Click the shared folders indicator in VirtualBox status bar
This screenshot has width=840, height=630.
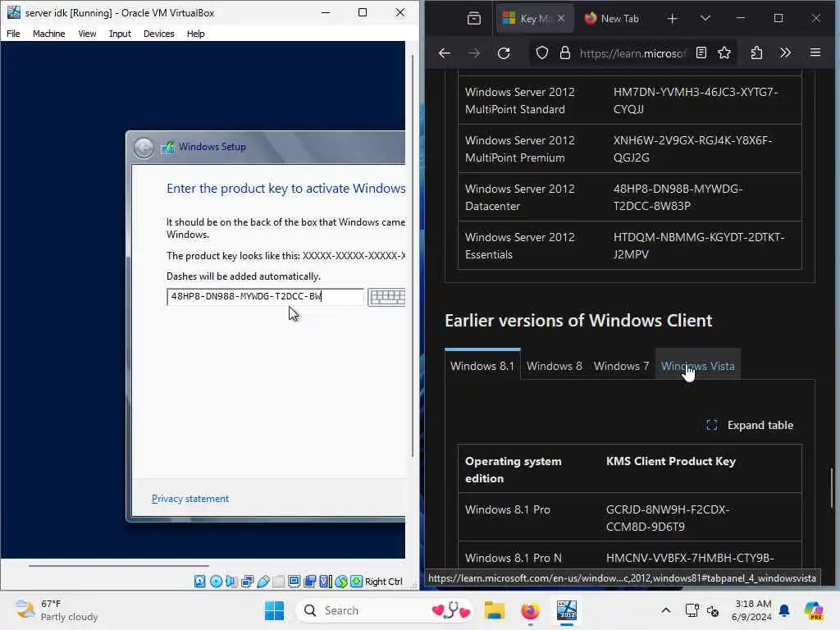279,582
